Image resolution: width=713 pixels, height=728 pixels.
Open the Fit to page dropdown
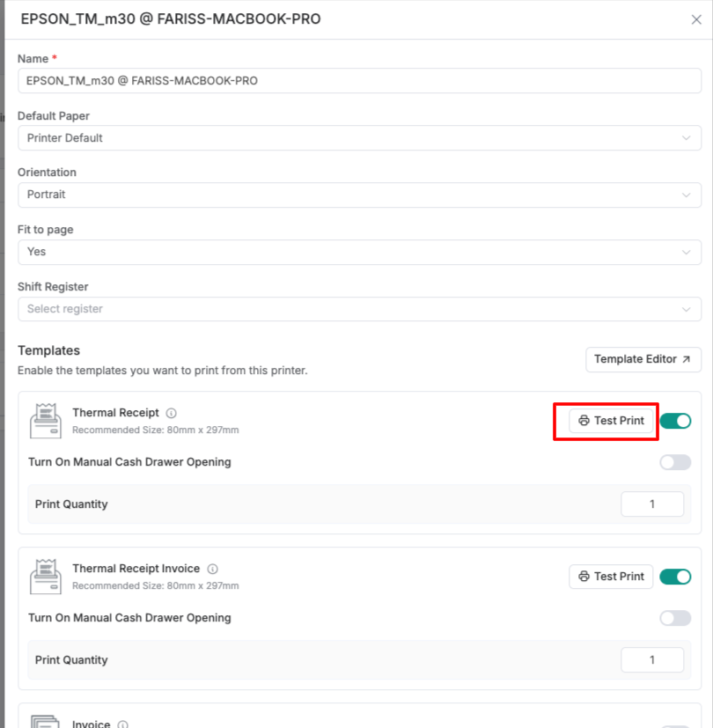[359, 252]
